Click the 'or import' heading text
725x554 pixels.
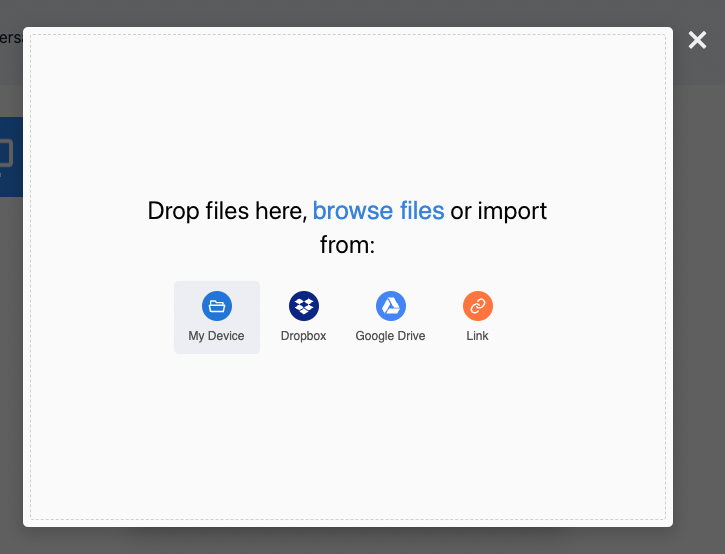tap(498, 211)
